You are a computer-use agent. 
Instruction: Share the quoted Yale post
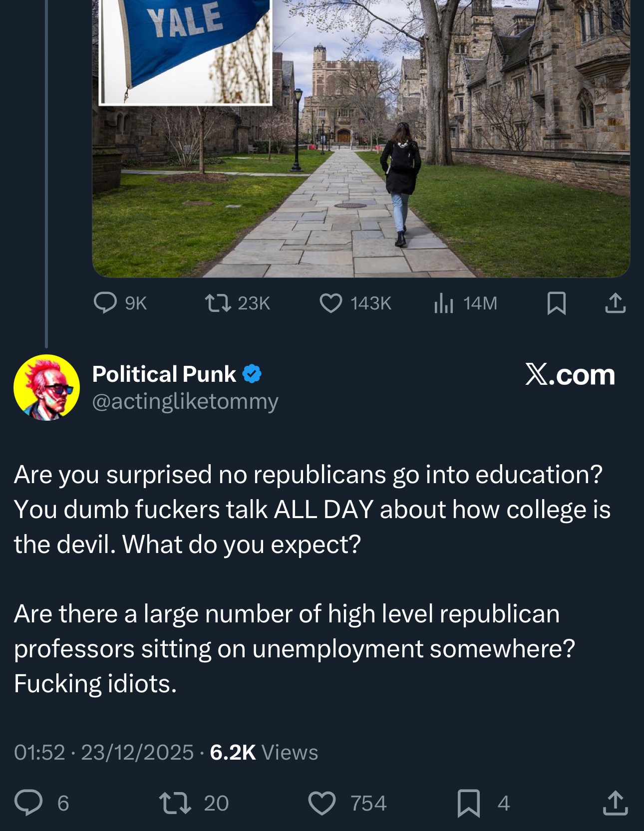click(615, 303)
